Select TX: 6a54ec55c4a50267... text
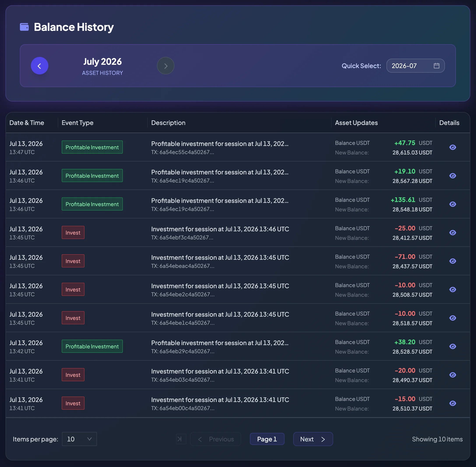Viewport: 476px width, 467px height. tap(183, 152)
